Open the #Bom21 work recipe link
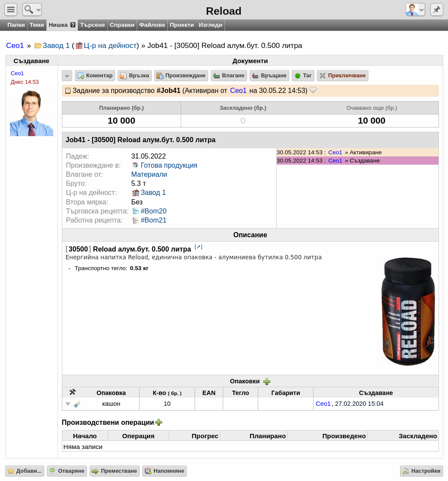This screenshot has width=448, height=481. pos(154,220)
